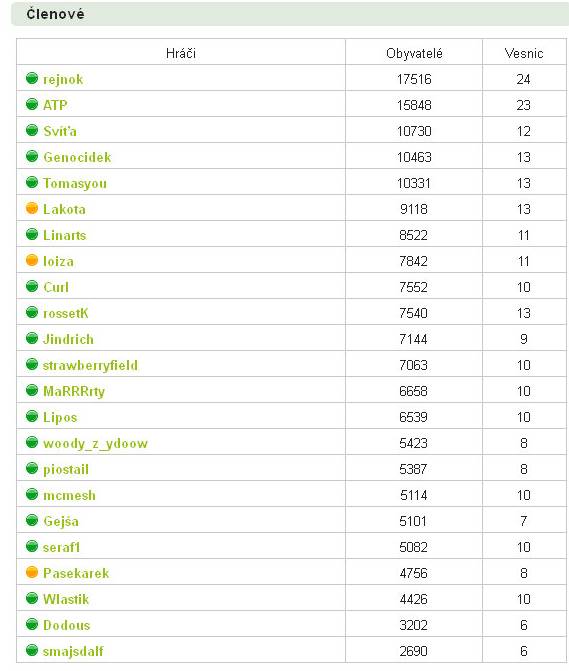Open Dodous player profile

[66, 625]
